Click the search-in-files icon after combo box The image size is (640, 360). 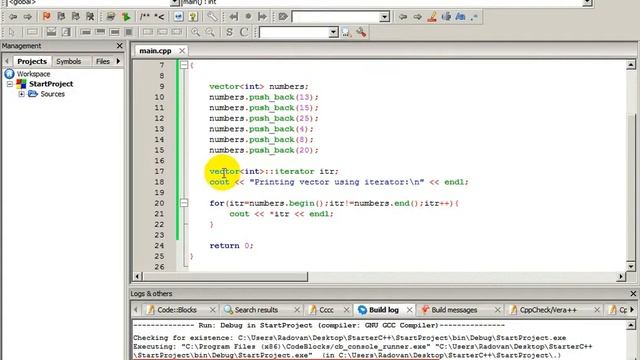[x=347, y=32]
